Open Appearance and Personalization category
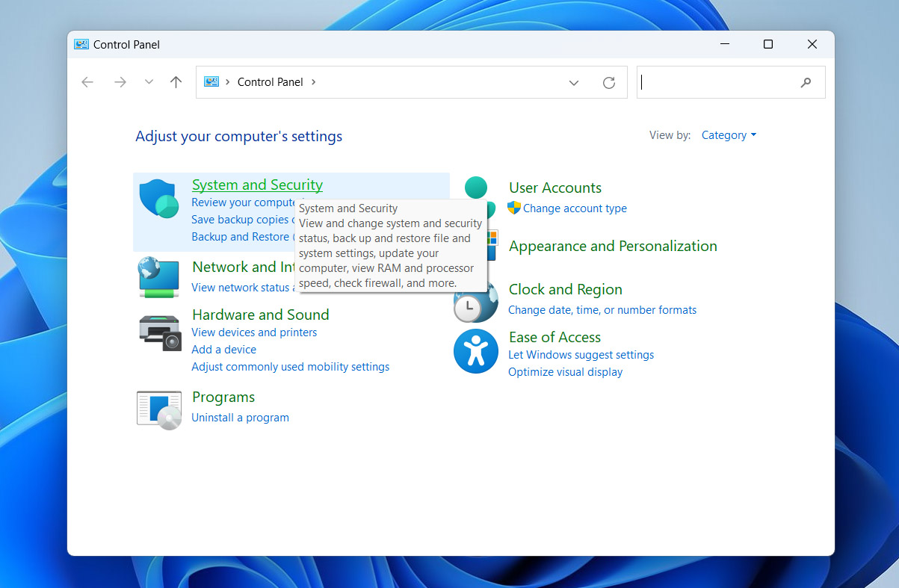 [x=613, y=246]
